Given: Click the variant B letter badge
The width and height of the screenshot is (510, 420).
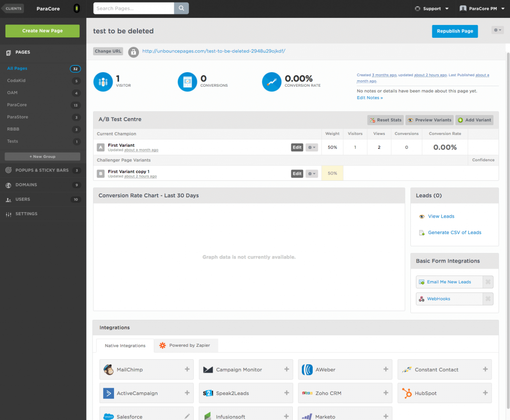Looking at the screenshot, I should point(101,174).
